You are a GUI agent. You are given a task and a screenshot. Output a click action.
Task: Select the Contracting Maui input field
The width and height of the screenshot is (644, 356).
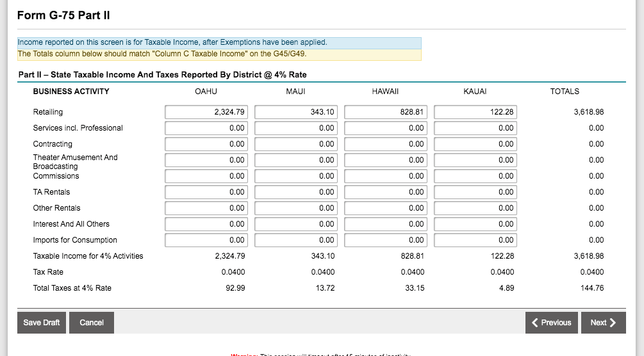[x=295, y=144]
